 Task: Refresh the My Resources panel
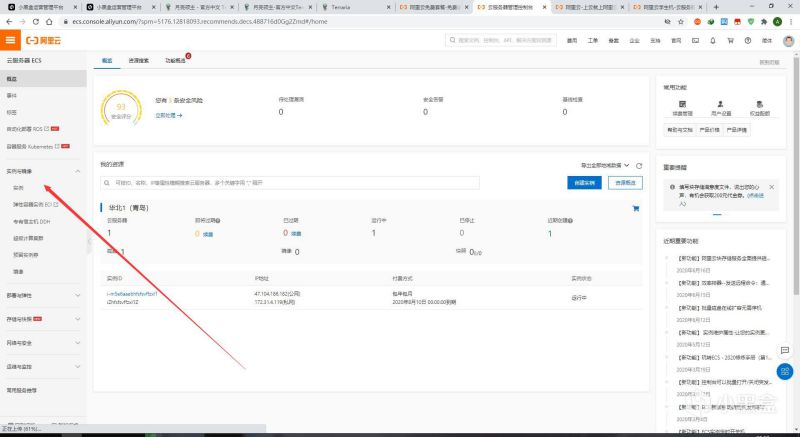[639, 166]
